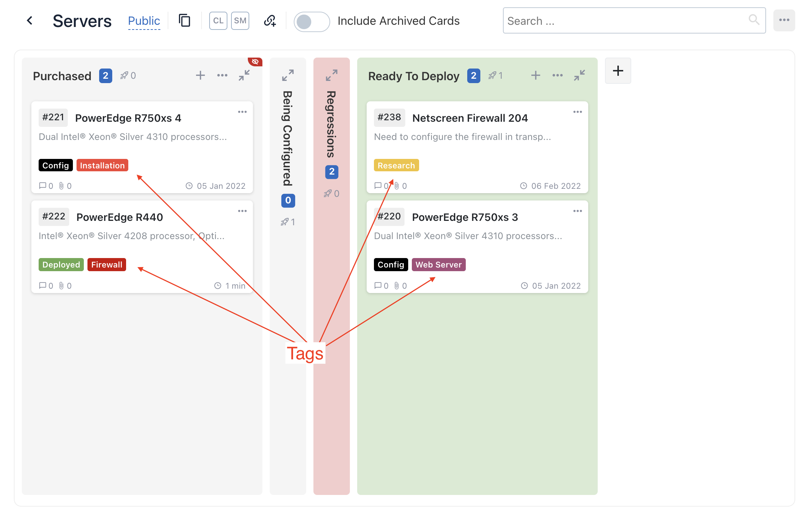
Task: Expand the Being Configured column
Action: [x=288, y=75]
